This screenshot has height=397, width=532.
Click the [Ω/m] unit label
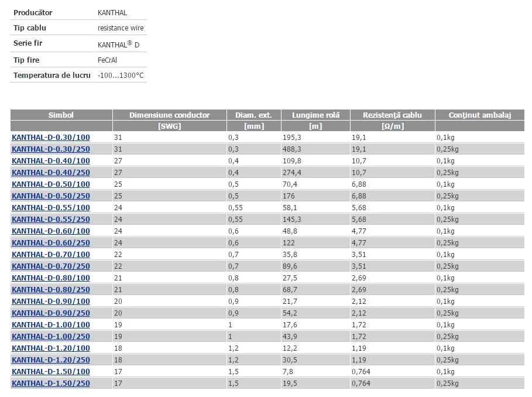tap(393, 126)
